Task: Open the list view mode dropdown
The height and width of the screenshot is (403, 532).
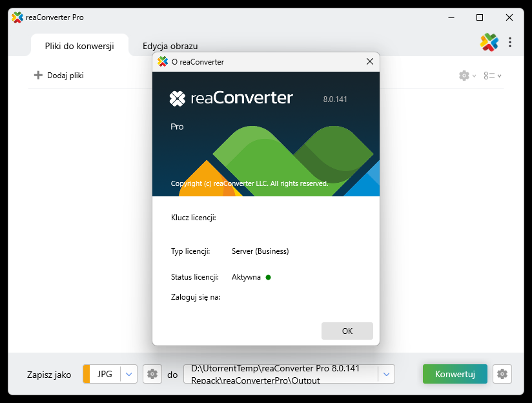Action: [x=493, y=76]
